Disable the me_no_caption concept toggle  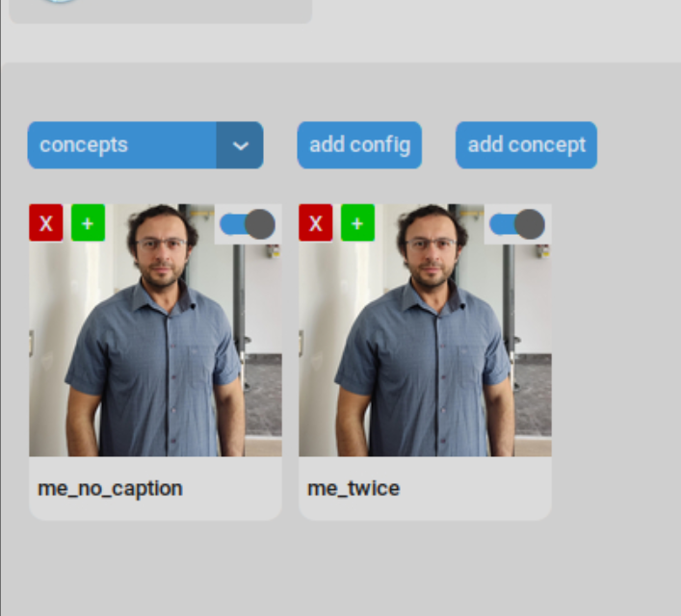point(247,224)
